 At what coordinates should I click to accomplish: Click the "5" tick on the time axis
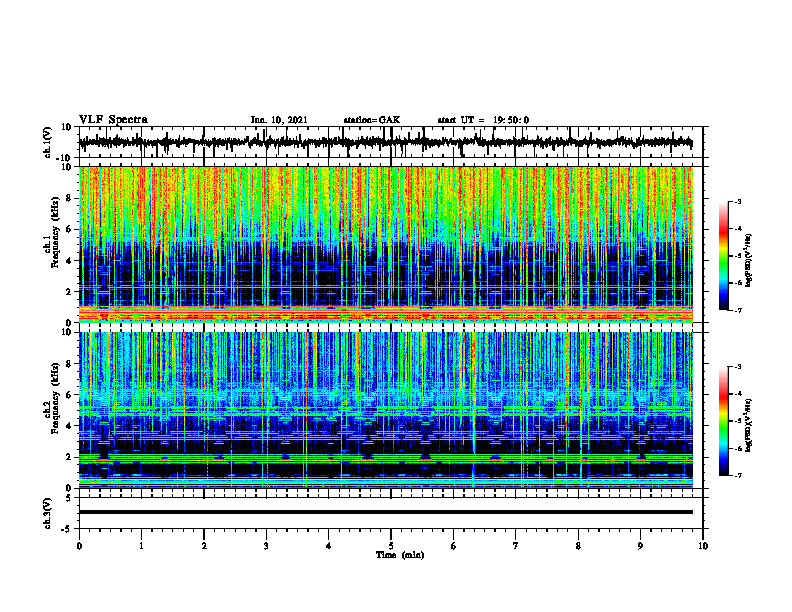tap(391, 546)
